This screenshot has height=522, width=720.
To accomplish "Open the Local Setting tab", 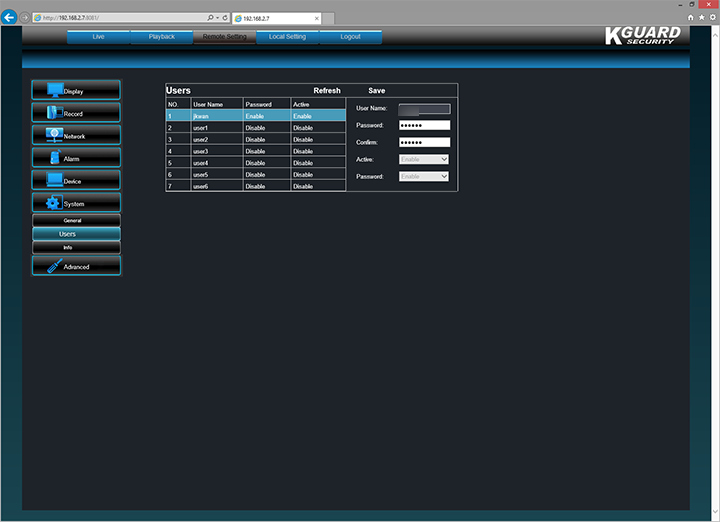I will (x=287, y=37).
